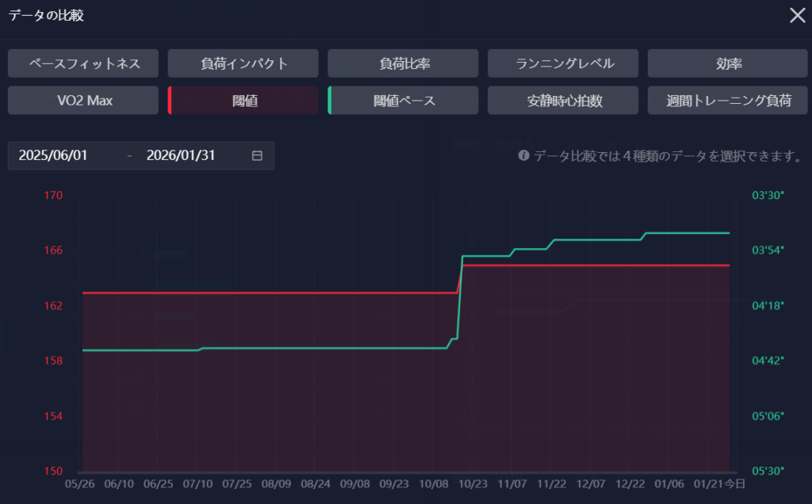Enable 安静時心拍数 data series
This screenshot has height=504, width=812.
pyautogui.click(x=563, y=101)
